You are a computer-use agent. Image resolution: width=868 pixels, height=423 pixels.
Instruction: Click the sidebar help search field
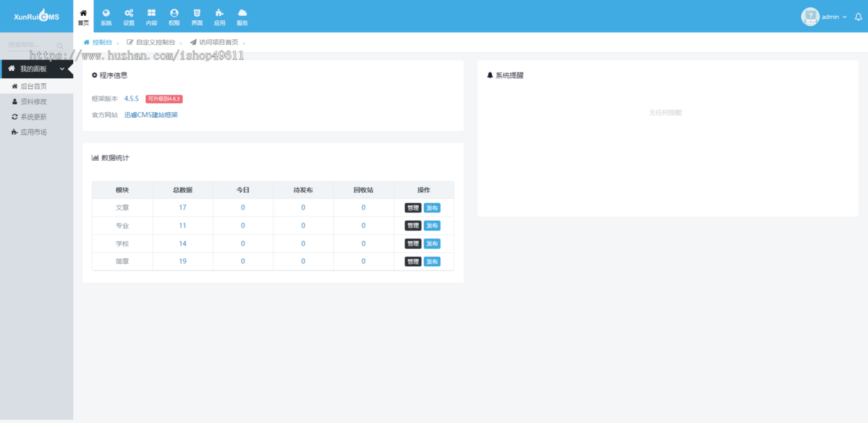[30, 46]
